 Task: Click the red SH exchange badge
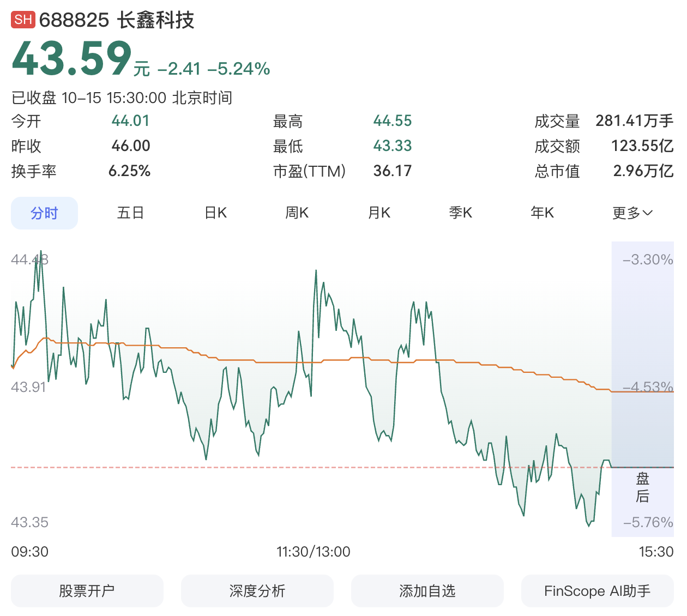[x=23, y=20]
